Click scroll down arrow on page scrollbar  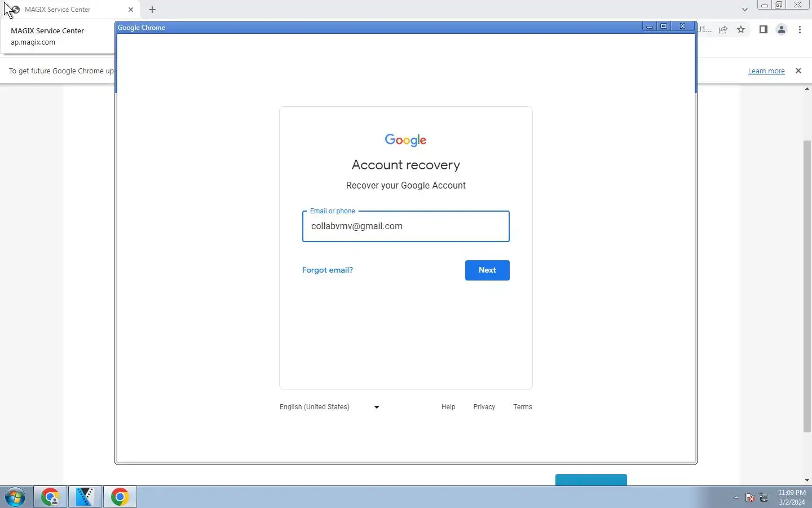coord(807,480)
